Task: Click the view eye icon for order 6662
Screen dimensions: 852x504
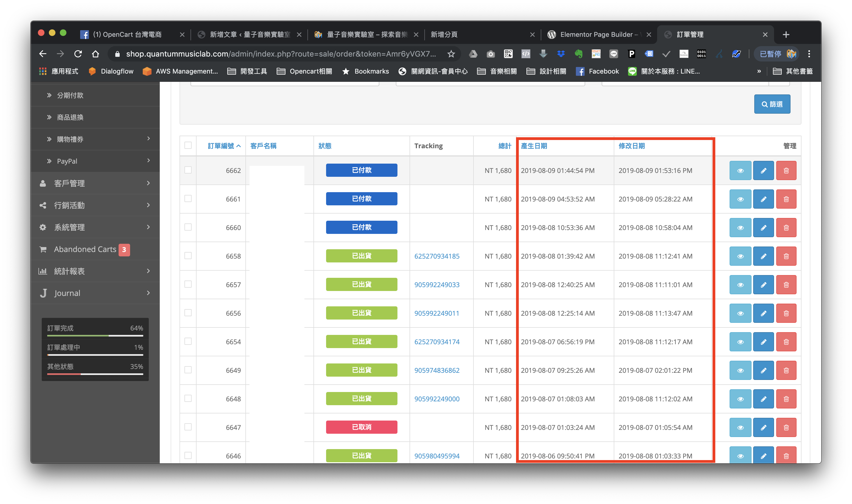Action: pyautogui.click(x=740, y=170)
